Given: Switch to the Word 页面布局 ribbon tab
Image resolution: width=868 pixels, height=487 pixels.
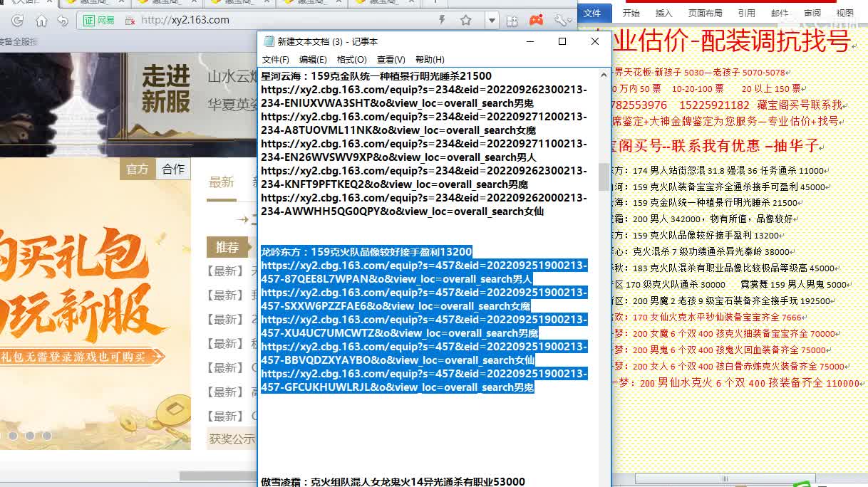Looking at the screenshot, I should click(705, 13).
